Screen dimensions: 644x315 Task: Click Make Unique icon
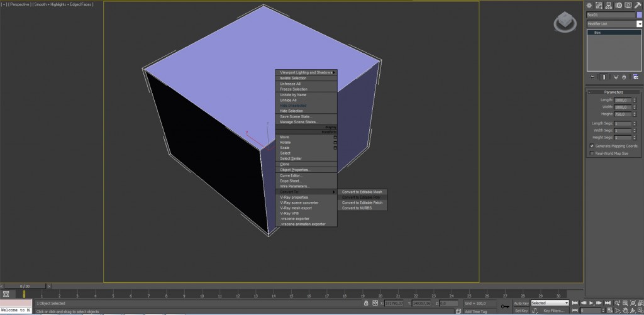pos(616,77)
